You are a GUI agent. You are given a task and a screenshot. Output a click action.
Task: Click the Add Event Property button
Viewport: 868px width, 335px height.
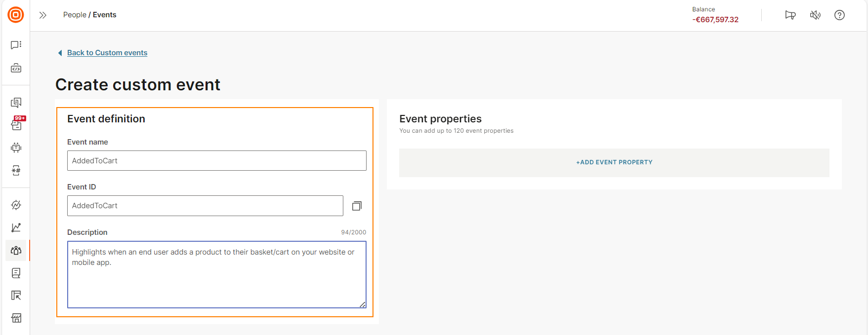(x=614, y=162)
